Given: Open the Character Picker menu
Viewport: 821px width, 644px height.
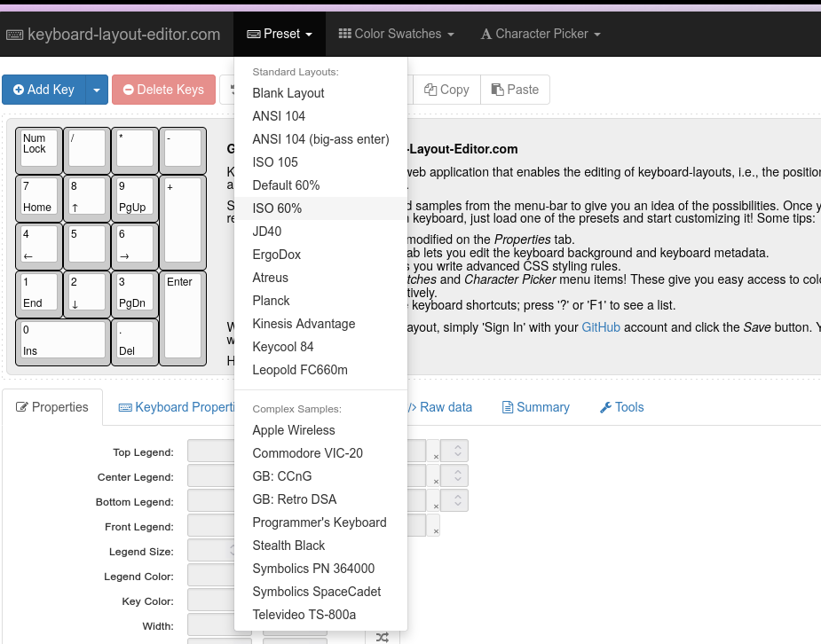Looking at the screenshot, I should 541,34.
